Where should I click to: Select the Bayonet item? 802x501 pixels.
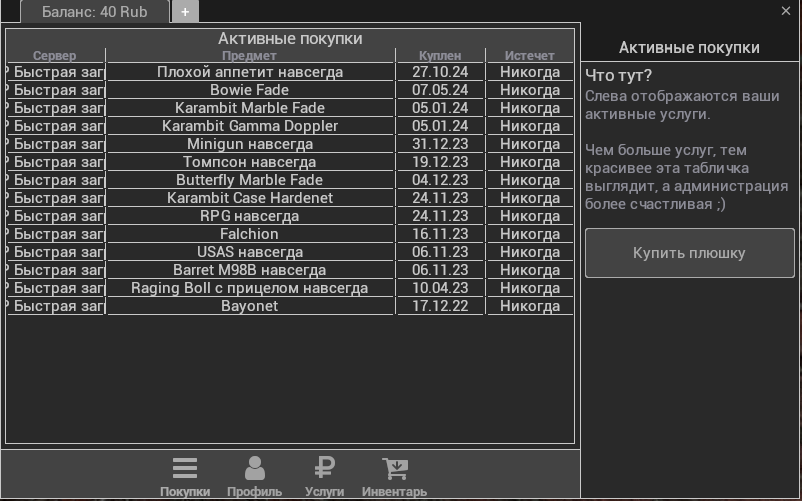250,306
